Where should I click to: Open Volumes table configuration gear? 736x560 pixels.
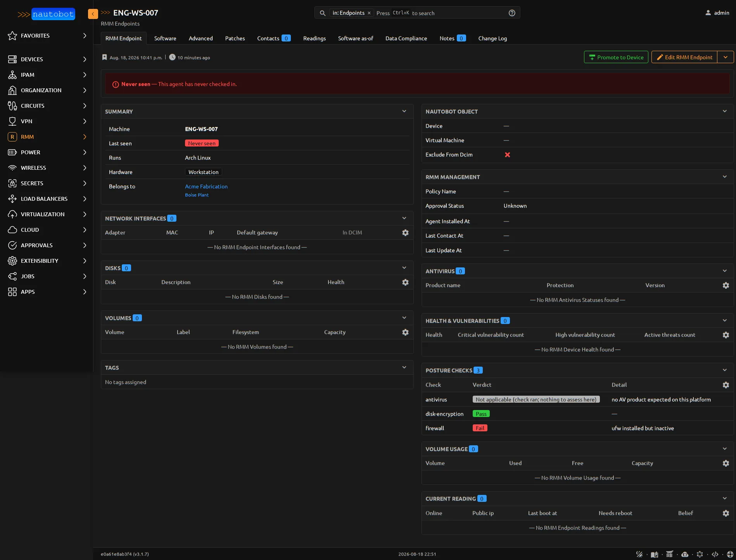(405, 332)
